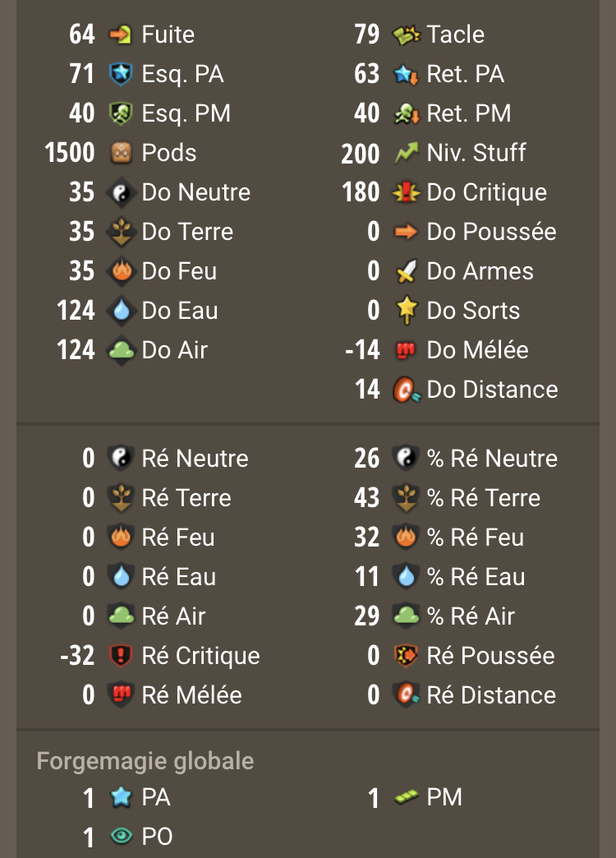Click the Do Sorts star wand icon
Viewport: 616px width, 858px height.
pyautogui.click(x=406, y=311)
